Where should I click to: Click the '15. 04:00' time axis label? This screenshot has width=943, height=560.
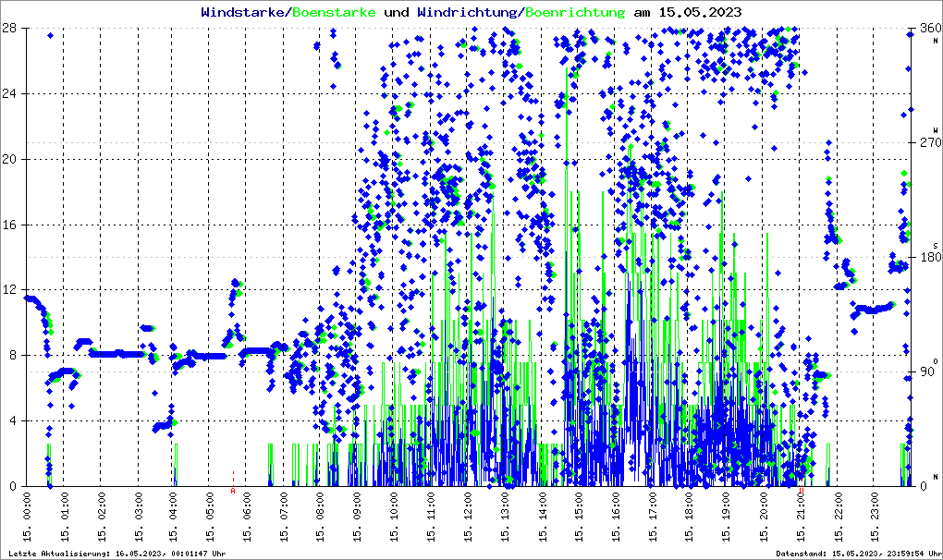(x=173, y=517)
